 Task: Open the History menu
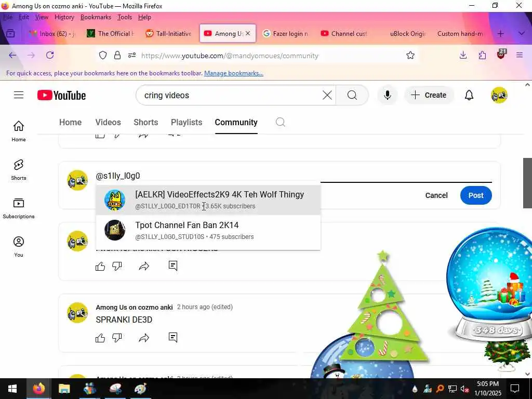pos(64,17)
